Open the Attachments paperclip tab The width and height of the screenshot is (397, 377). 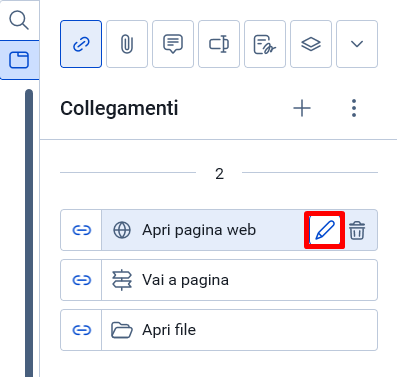[127, 44]
